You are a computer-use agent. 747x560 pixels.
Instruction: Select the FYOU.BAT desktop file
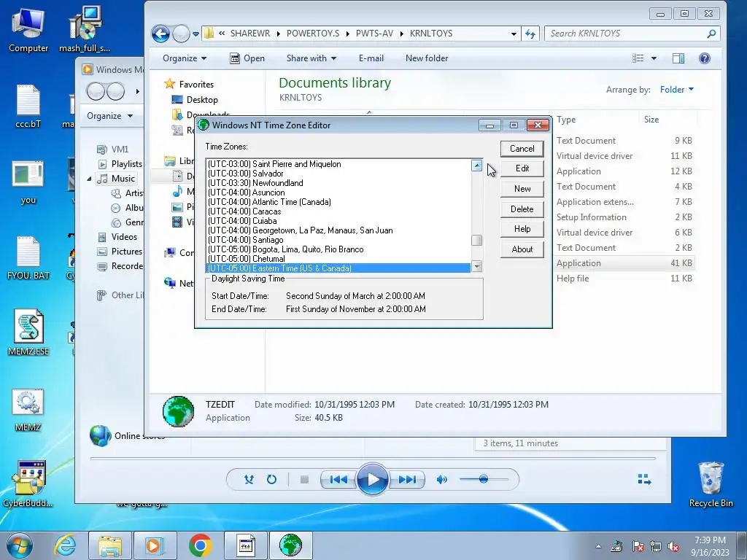tap(28, 257)
